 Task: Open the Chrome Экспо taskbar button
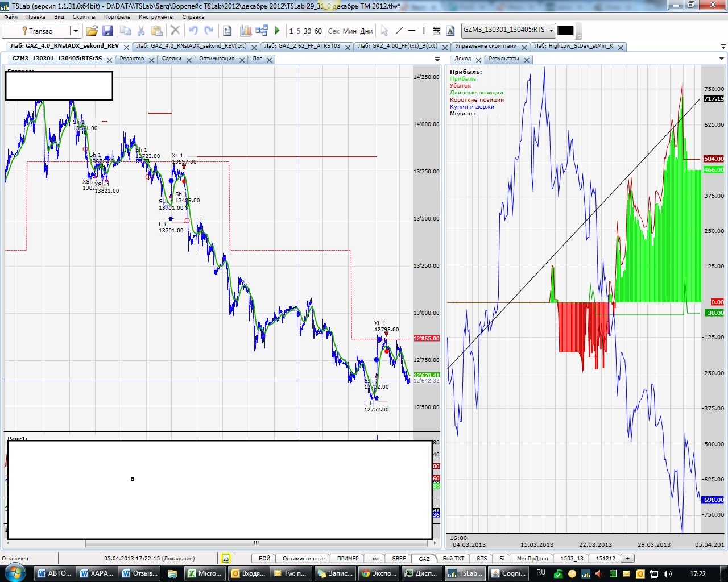click(x=379, y=573)
